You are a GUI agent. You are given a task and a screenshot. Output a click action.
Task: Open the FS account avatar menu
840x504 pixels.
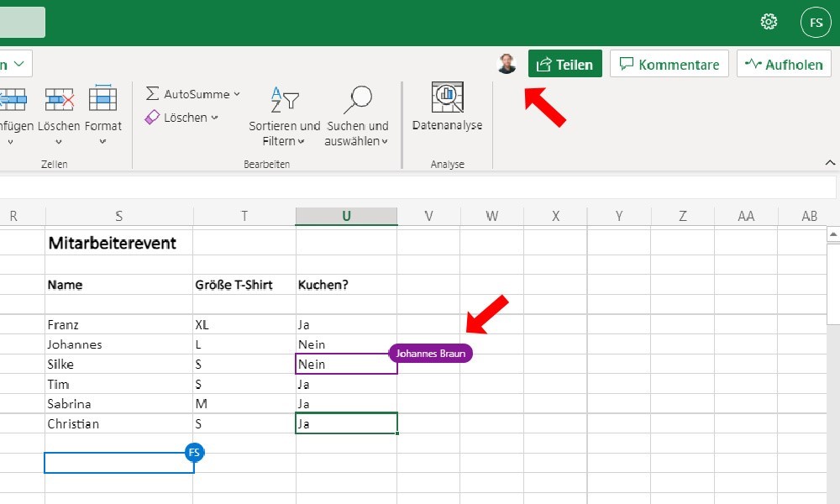click(816, 23)
